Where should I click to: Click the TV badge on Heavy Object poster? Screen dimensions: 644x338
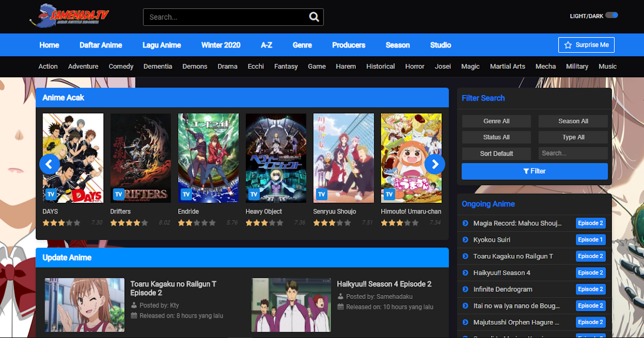[x=254, y=194]
